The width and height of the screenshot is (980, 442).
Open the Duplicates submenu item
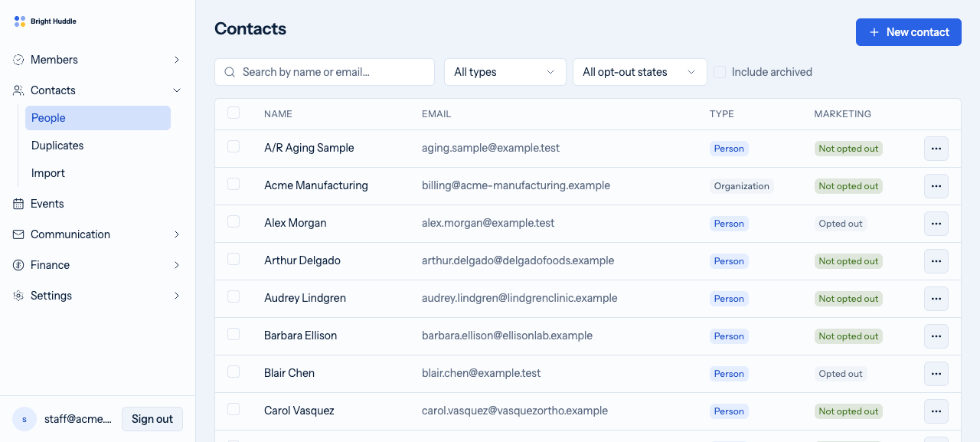pyautogui.click(x=98, y=146)
